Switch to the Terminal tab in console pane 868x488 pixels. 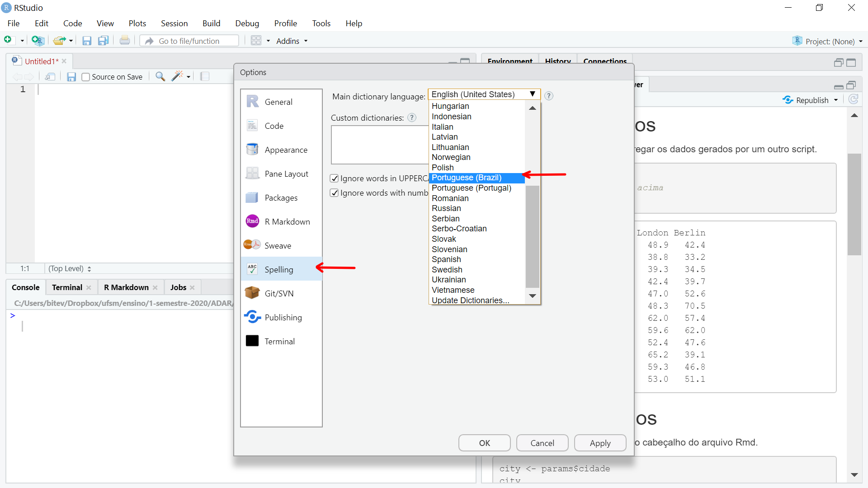coord(67,287)
